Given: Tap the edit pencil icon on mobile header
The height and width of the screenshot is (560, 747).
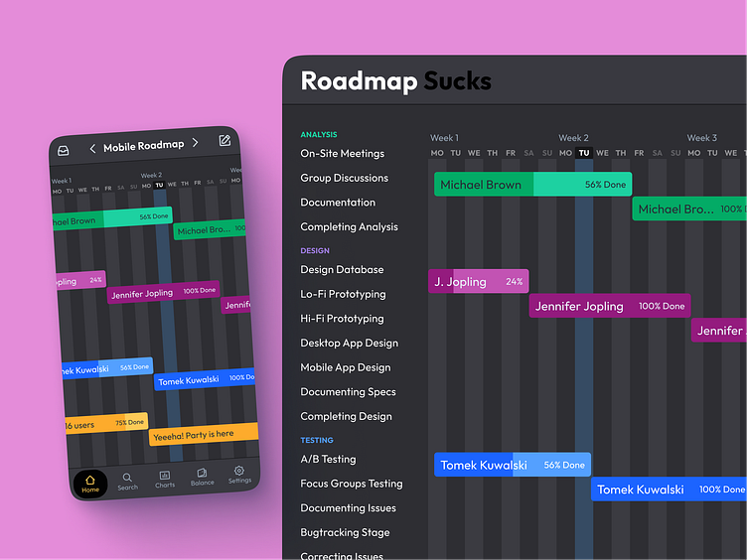Looking at the screenshot, I should 224,140.
